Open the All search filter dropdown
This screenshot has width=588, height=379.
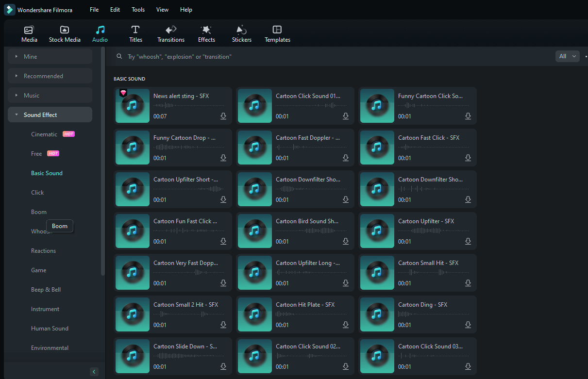(567, 56)
